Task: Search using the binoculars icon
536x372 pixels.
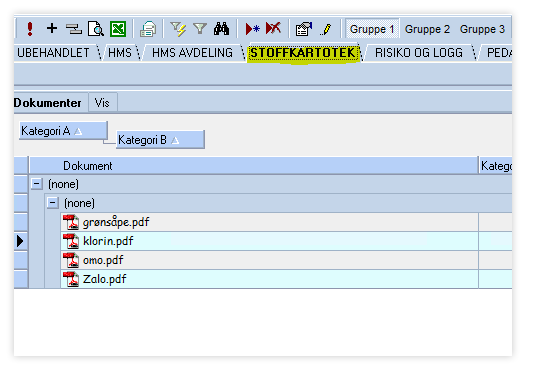Action: [x=222, y=29]
